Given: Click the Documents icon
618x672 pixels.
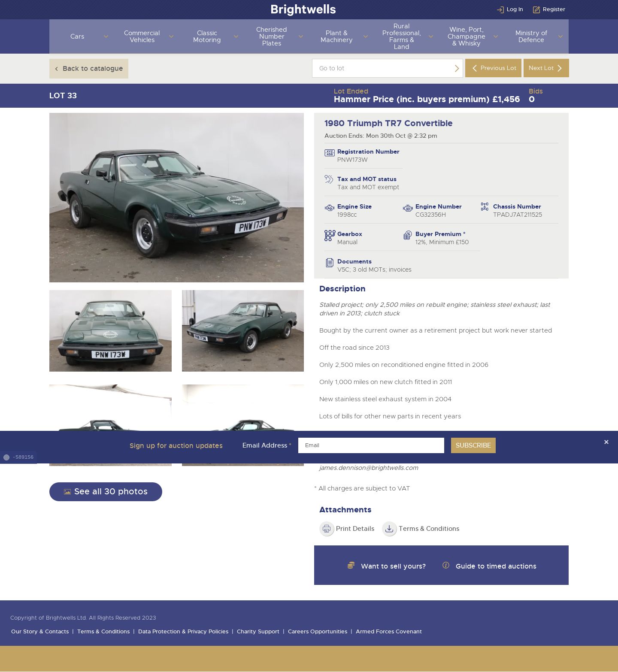Looking at the screenshot, I should pyautogui.click(x=330, y=263).
